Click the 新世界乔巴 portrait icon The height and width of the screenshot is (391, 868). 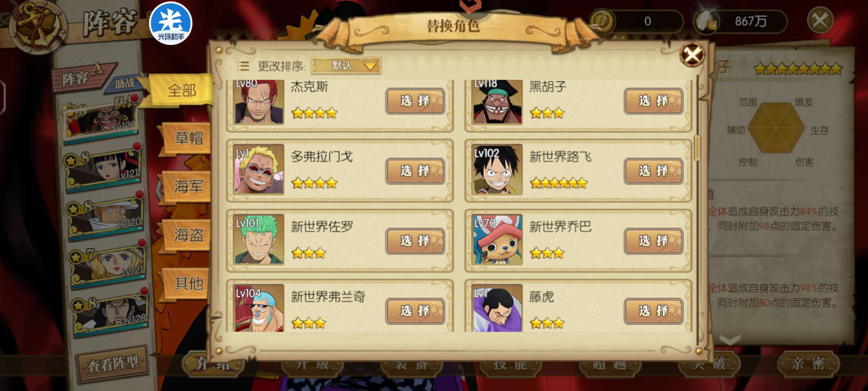(x=497, y=239)
